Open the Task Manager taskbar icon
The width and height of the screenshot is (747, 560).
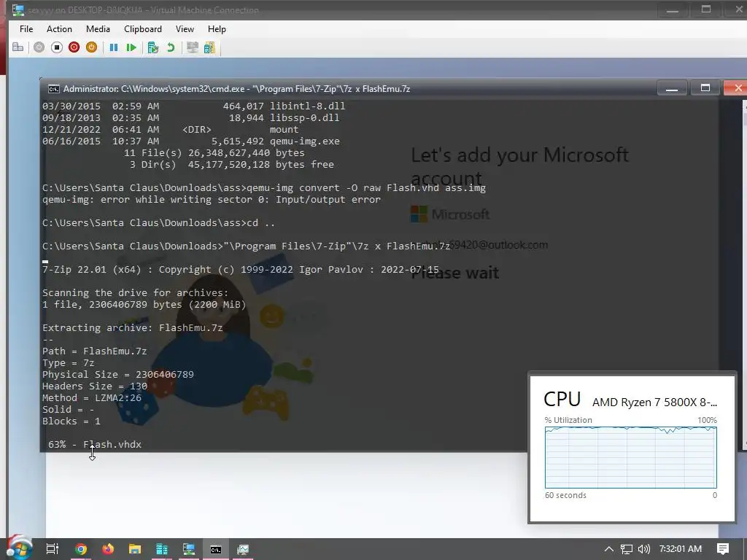click(x=243, y=549)
